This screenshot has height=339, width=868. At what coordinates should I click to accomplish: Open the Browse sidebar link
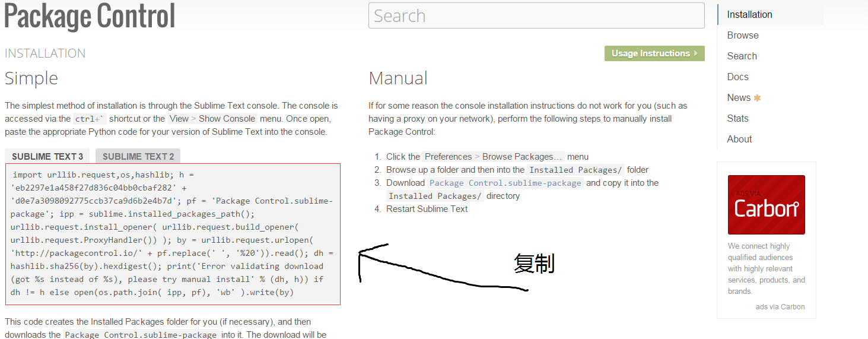pos(743,35)
